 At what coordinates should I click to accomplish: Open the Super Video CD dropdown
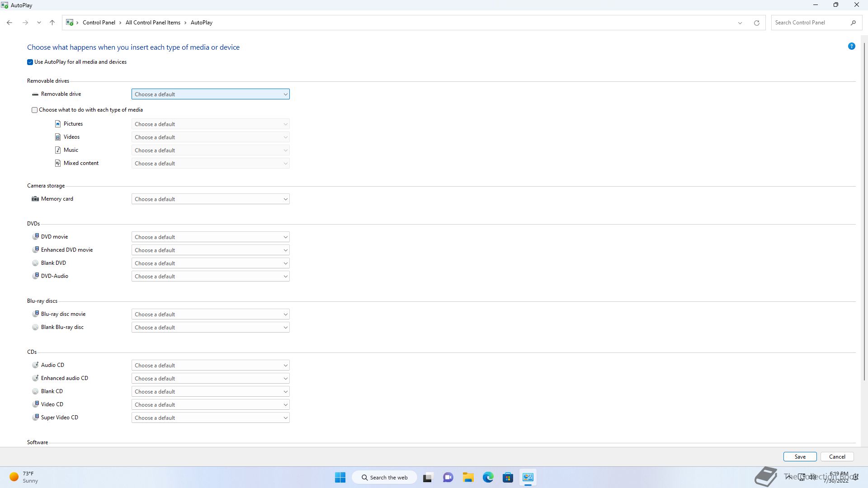coord(210,418)
